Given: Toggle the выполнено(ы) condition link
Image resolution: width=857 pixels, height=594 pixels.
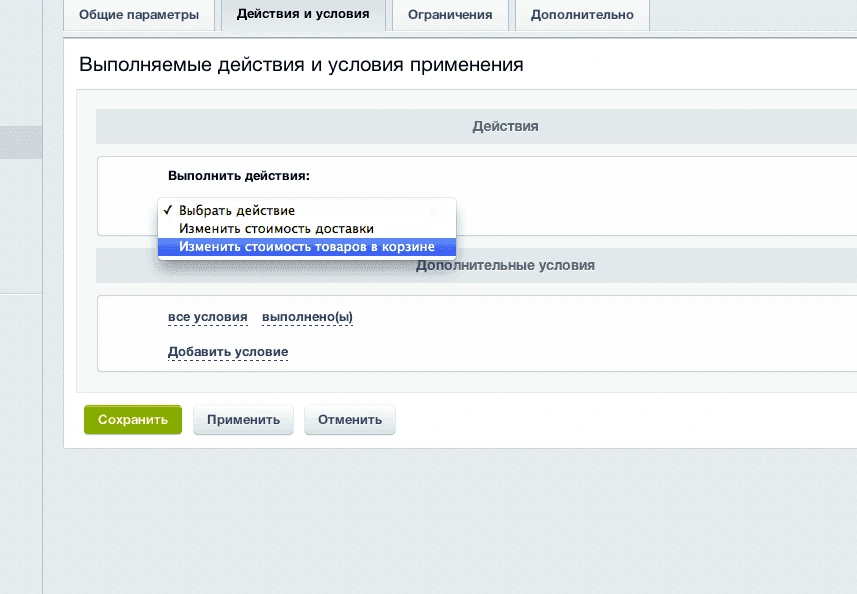Looking at the screenshot, I should pos(307,317).
